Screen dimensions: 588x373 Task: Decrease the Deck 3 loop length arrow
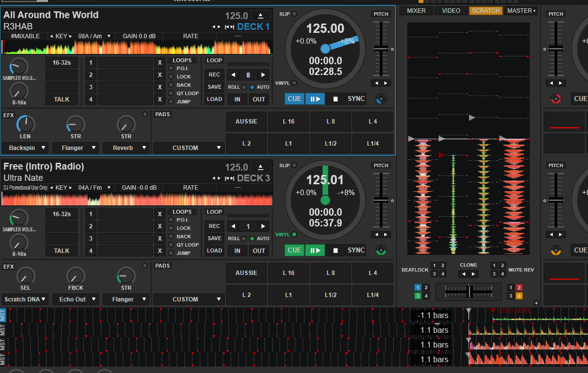234,226
